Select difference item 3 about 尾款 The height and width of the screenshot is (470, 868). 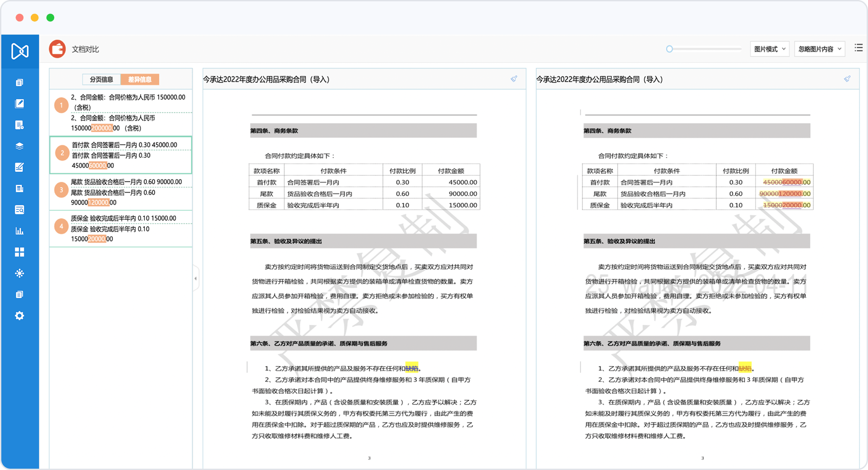click(121, 192)
